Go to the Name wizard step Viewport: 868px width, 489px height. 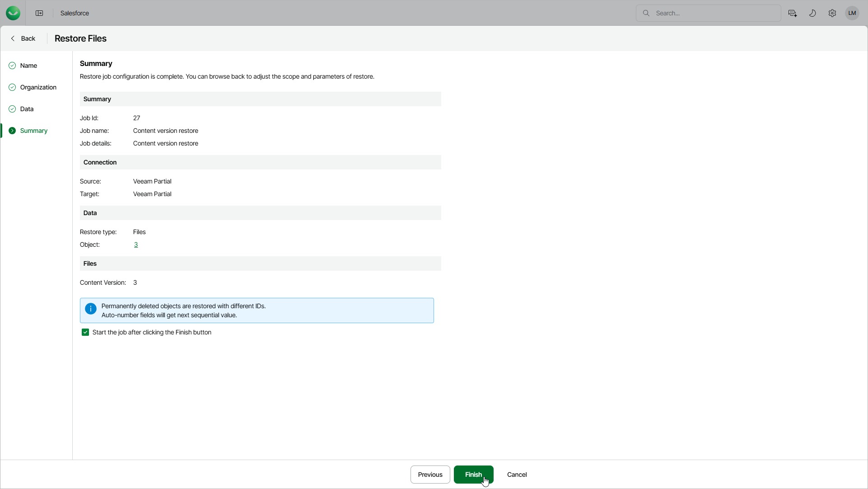click(x=28, y=66)
